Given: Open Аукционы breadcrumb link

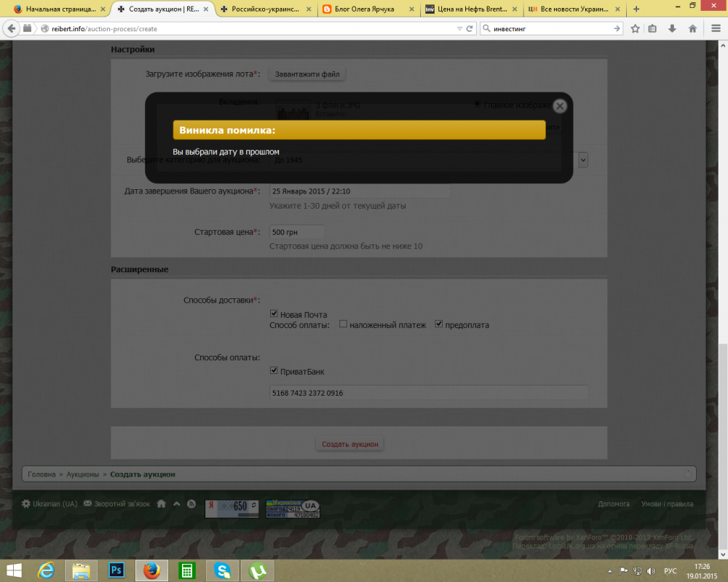Looking at the screenshot, I should pyautogui.click(x=83, y=474).
